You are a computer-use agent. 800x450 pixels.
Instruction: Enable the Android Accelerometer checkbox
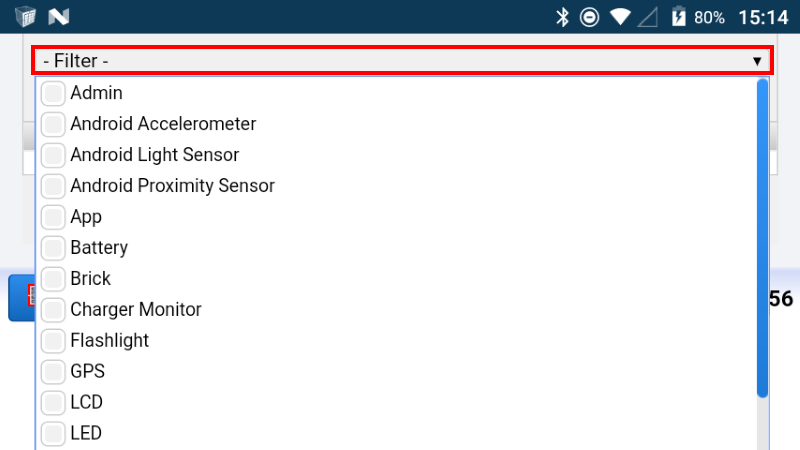(53, 124)
